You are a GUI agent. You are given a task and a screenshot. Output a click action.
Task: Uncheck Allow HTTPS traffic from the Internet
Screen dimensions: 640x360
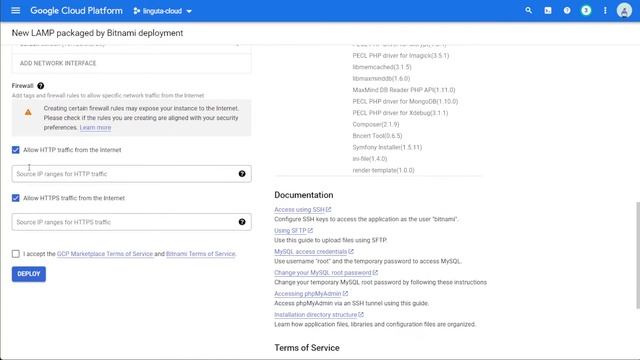coord(16,198)
